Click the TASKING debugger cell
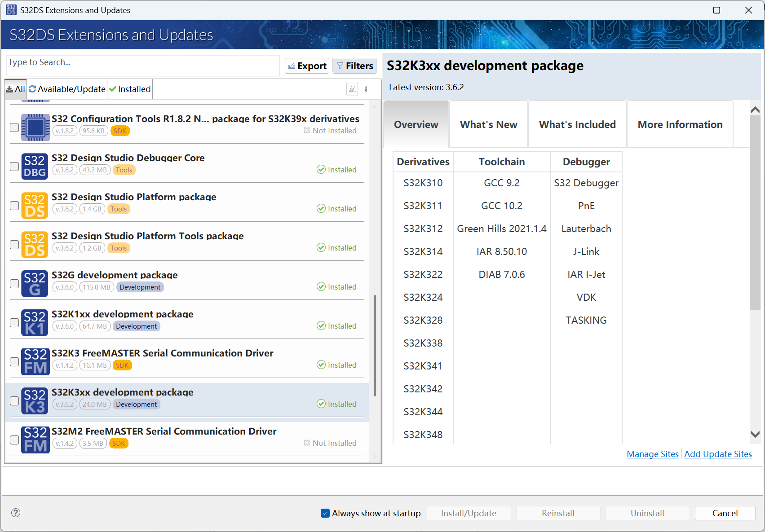This screenshot has width=765, height=532. (586, 320)
